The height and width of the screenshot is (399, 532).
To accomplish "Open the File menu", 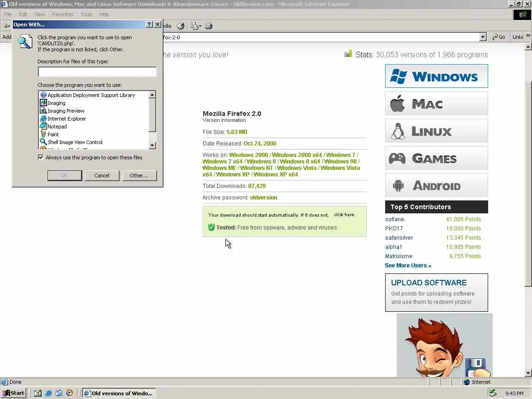I will (8, 14).
